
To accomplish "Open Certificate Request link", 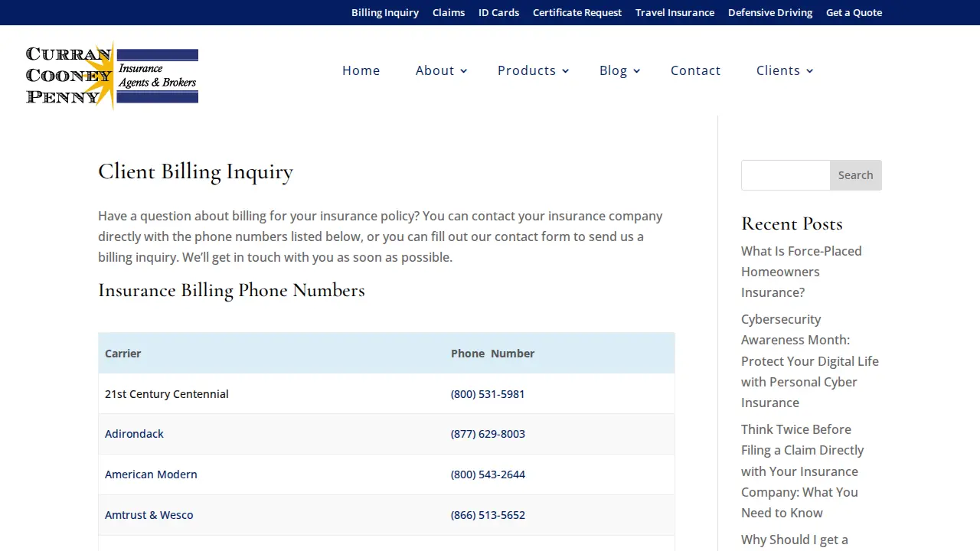I will point(577,12).
